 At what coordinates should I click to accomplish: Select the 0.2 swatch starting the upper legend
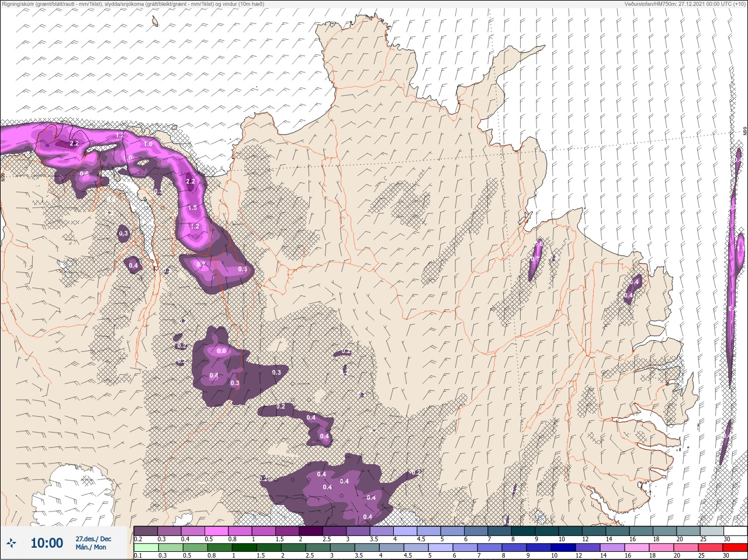pos(146,531)
